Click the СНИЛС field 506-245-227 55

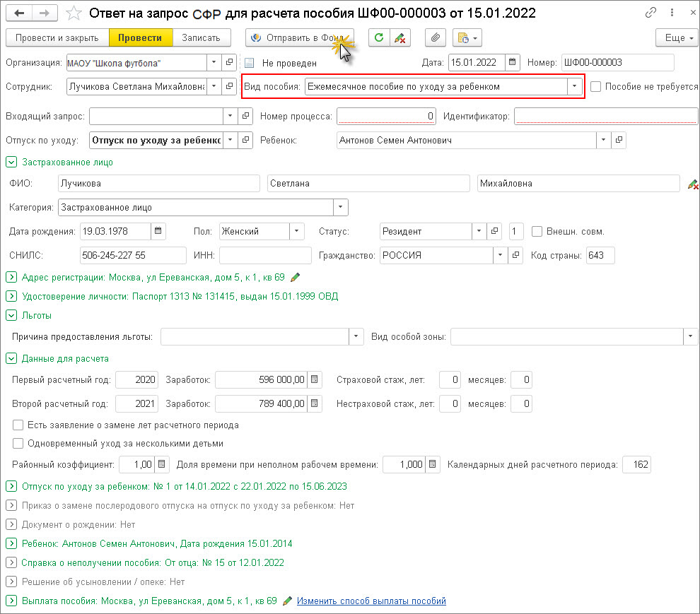pos(133,255)
